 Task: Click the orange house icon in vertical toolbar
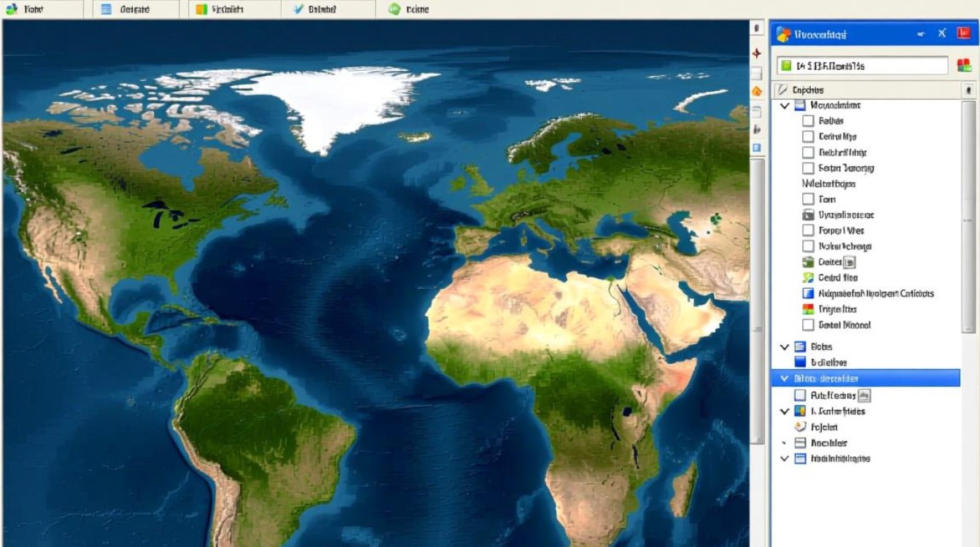coord(757,91)
